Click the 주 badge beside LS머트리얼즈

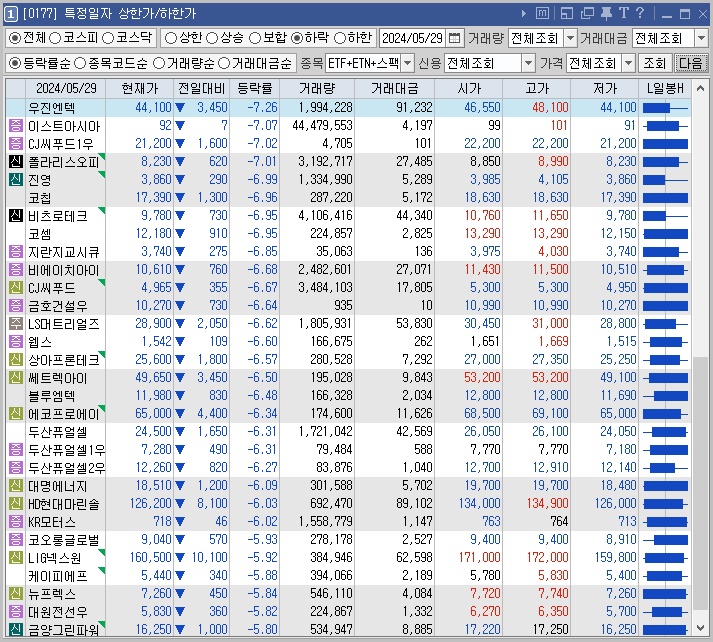[15, 324]
